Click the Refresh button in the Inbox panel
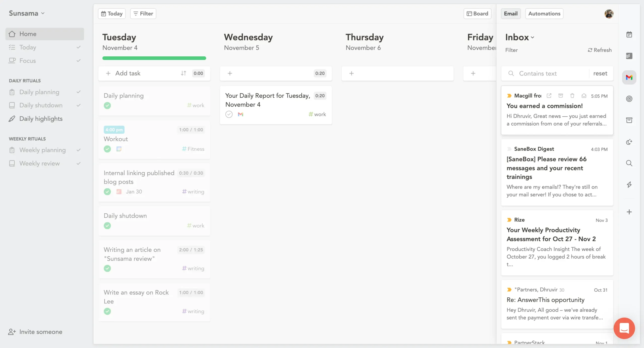 (x=599, y=50)
